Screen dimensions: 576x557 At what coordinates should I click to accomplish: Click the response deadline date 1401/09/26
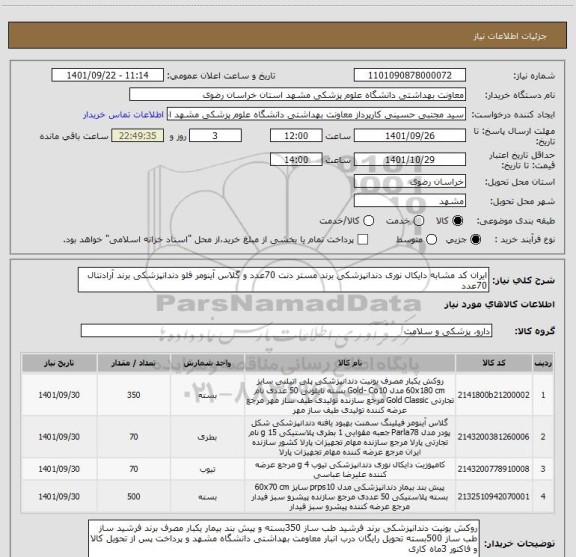[x=410, y=136]
